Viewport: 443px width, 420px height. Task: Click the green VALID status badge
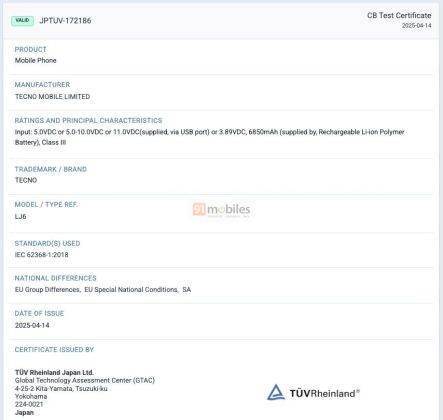coord(22,21)
